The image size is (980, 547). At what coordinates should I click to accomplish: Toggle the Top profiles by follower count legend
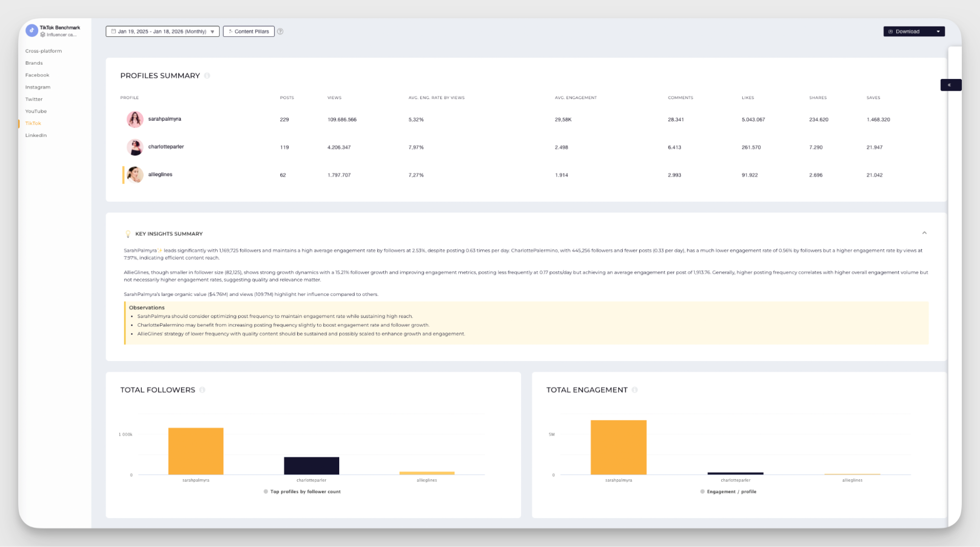click(302, 491)
